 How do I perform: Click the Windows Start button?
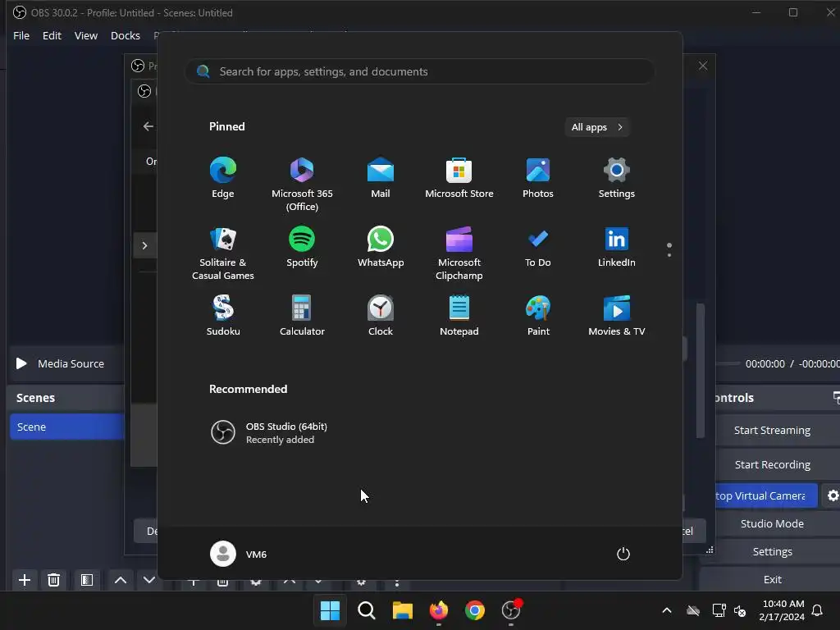click(x=330, y=610)
